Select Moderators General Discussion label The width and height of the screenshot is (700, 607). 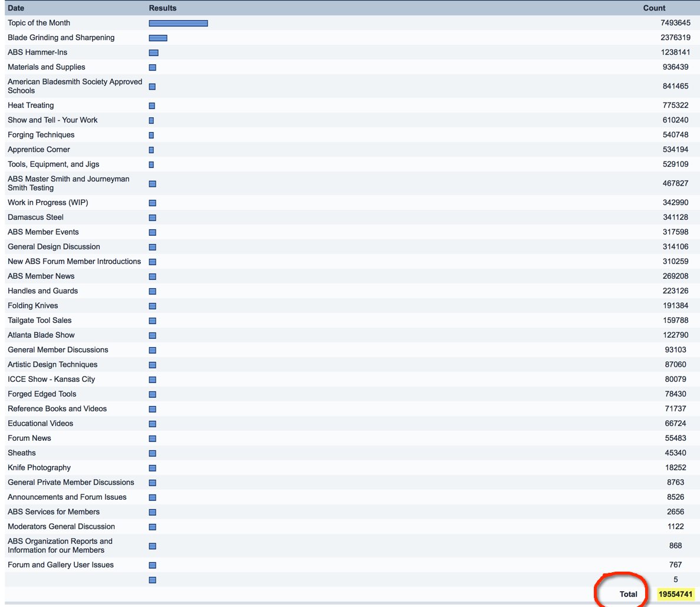coord(61,526)
